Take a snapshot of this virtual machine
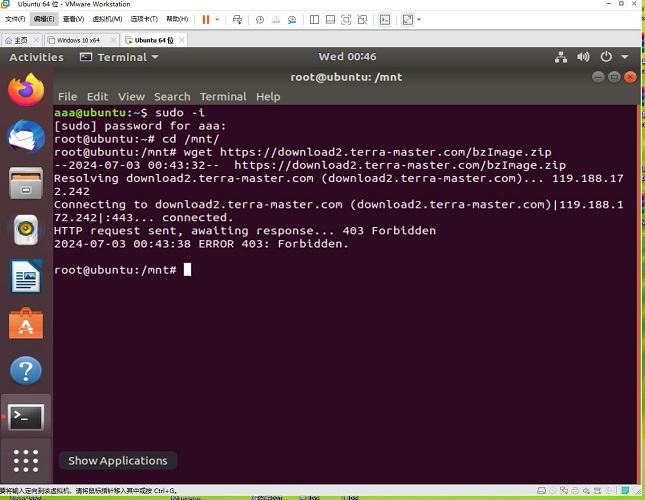Image resolution: width=645 pixels, height=500 pixels. [x=260, y=19]
